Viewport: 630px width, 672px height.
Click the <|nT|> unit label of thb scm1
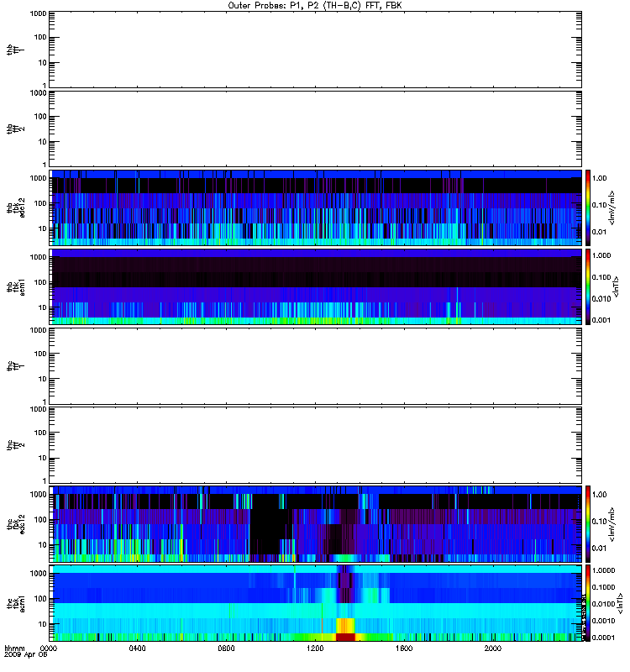(617, 286)
